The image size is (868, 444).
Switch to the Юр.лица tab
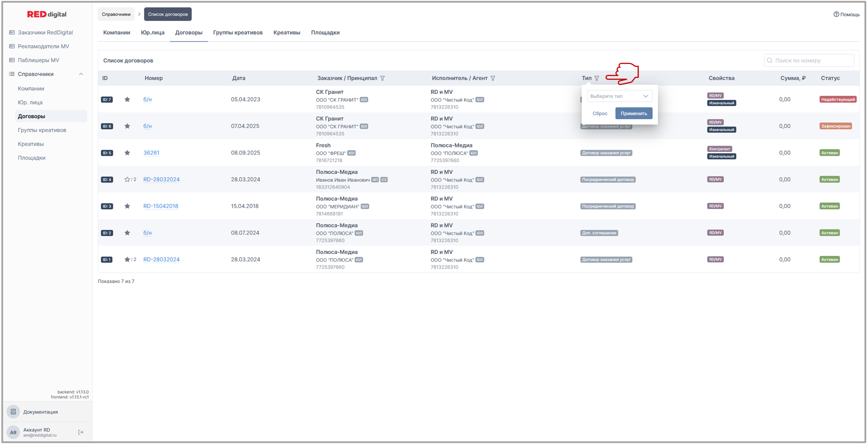pyautogui.click(x=153, y=32)
